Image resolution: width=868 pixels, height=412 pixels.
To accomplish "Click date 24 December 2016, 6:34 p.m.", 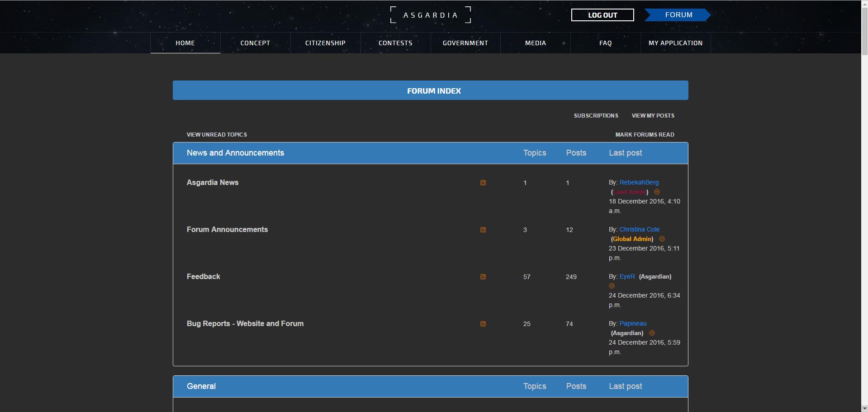I will 644,300.
